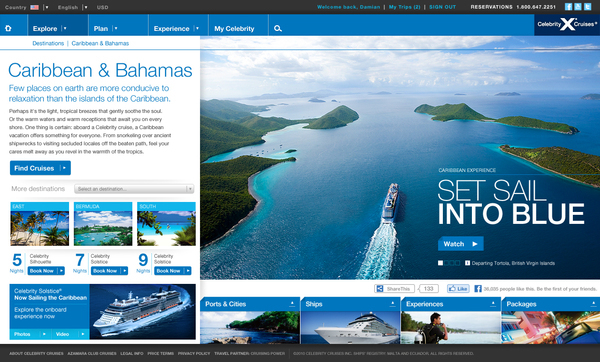Click the ShareThis share icon button

395,289
